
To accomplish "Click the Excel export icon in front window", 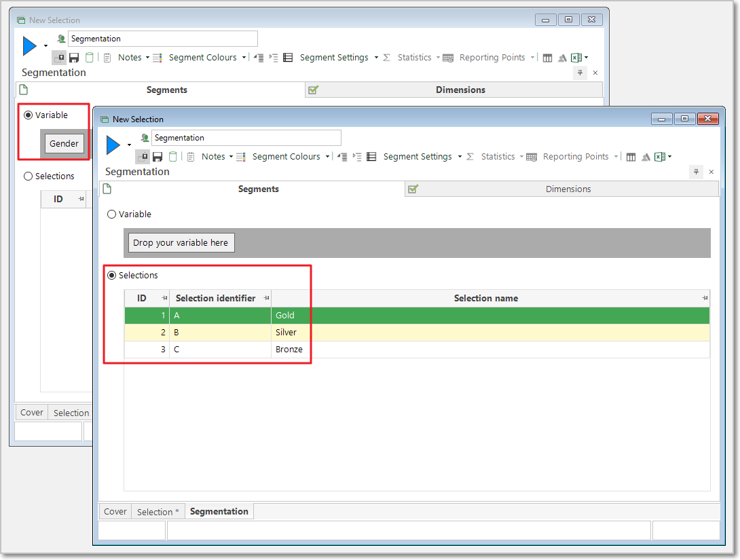I will (660, 157).
